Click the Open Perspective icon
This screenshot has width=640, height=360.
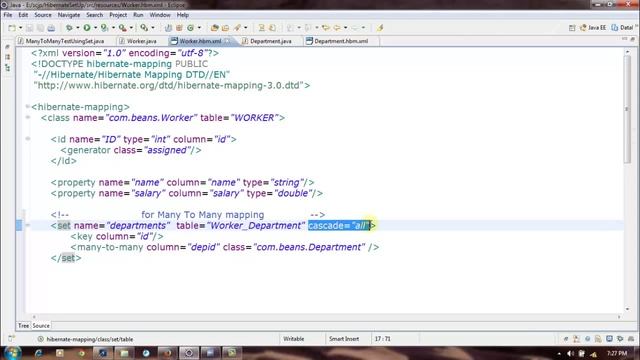click(x=572, y=28)
